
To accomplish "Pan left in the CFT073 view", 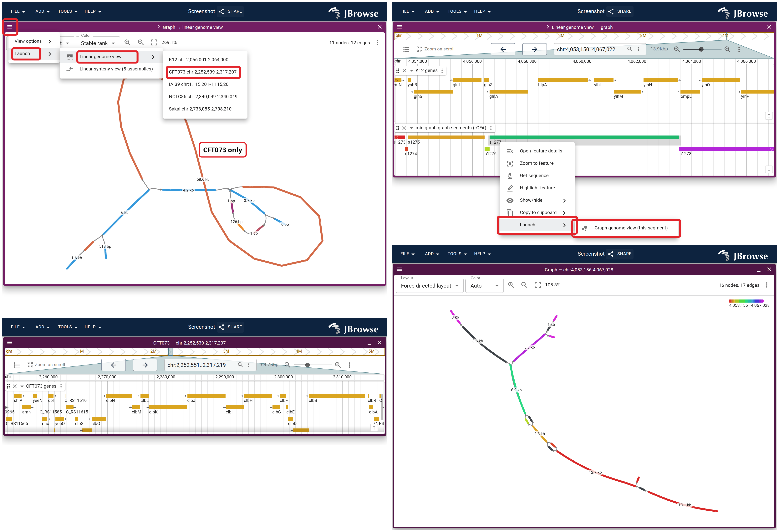I will pyautogui.click(x=113, y=365).
